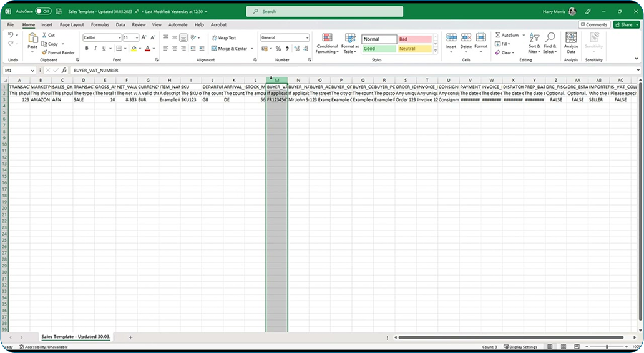Click the Name Box showing M1
Viewport: 644px width, 353px height.
tap(19, 71)
